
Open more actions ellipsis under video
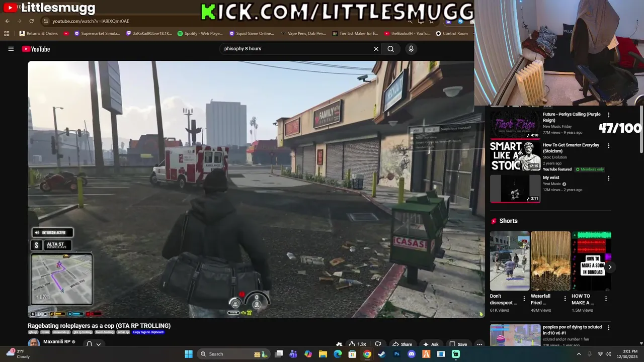click(479, 344)
